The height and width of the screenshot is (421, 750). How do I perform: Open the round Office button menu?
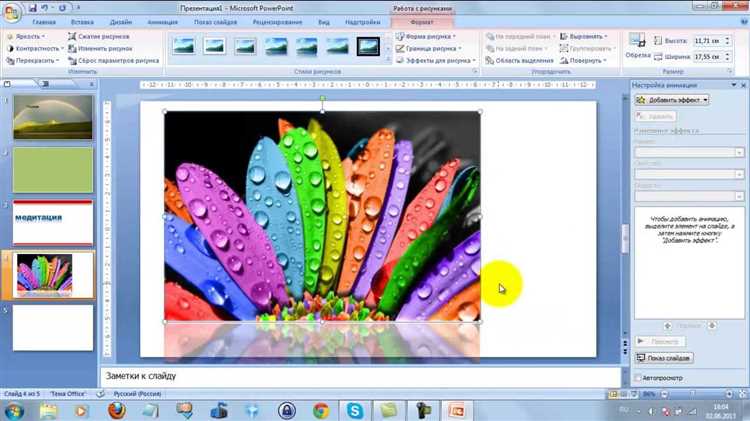(11, 12)
